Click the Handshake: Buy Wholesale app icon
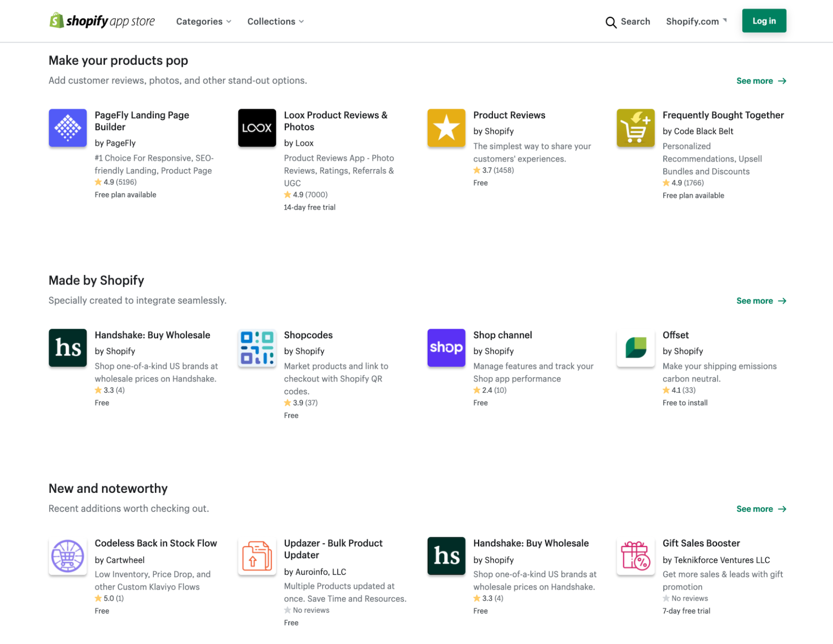833x644 pixels. 68,348
